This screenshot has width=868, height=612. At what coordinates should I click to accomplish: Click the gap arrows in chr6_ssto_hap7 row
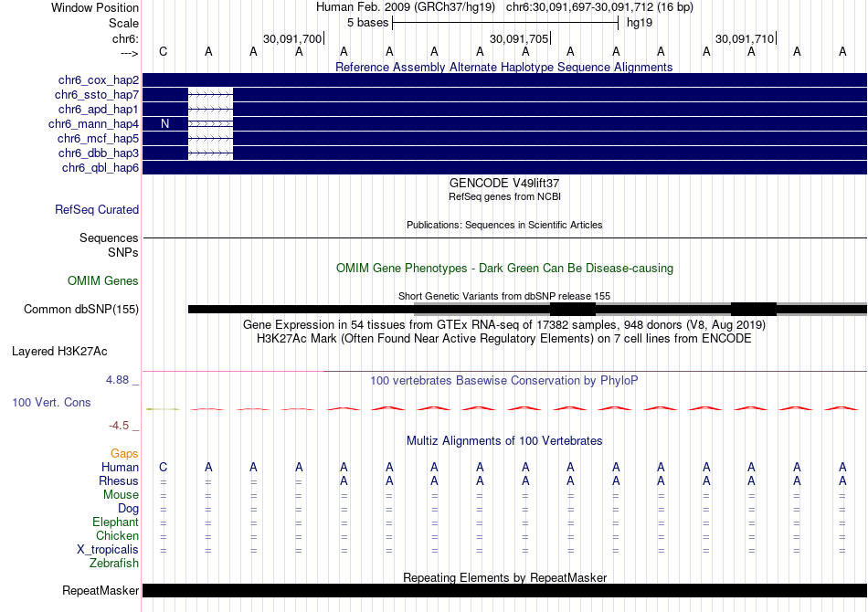coord(210,95)
